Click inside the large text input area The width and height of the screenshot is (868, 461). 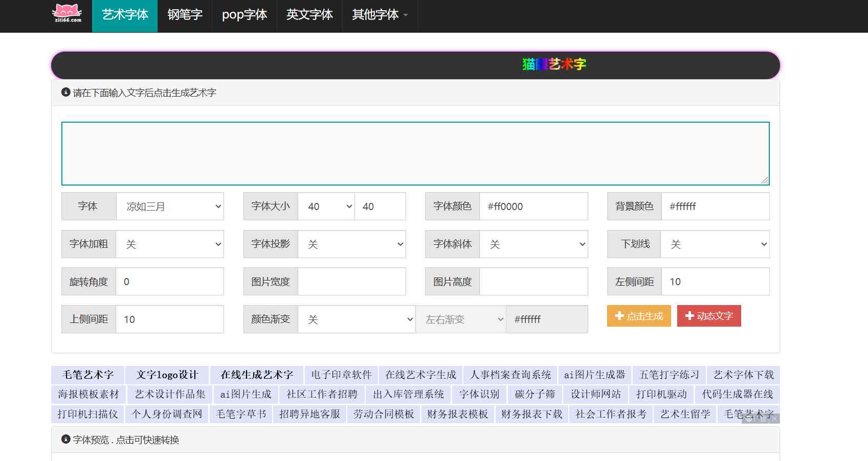click(414, 153)
